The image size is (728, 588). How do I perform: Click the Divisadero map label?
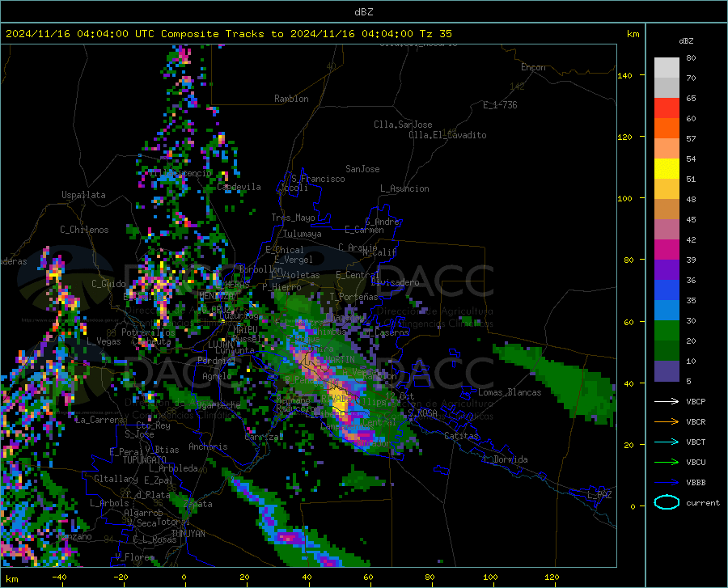(x=395, y=282)
